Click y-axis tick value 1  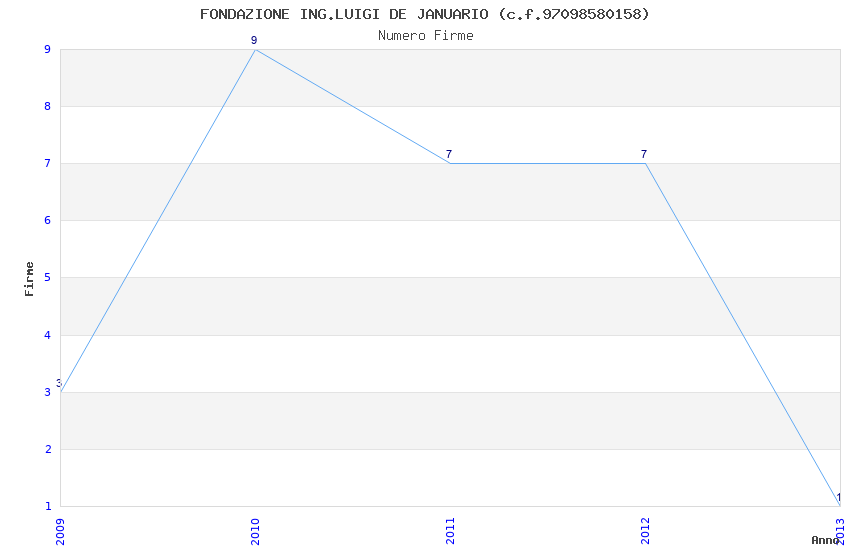tap(48, 506)
